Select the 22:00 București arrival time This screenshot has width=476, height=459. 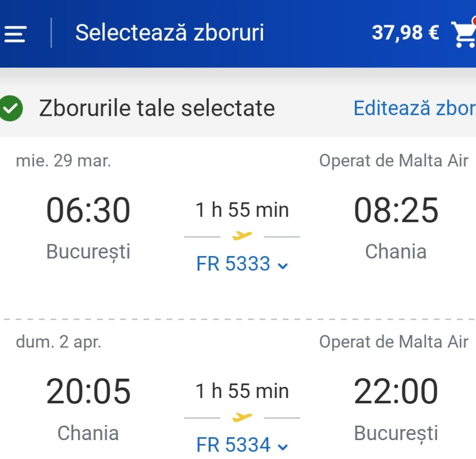pyautogui.click(x=396, y=391)
